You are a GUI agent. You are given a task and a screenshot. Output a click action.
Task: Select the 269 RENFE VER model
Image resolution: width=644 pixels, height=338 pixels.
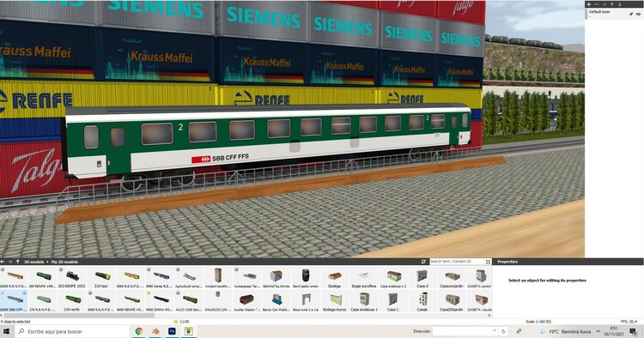click(43, 278)
